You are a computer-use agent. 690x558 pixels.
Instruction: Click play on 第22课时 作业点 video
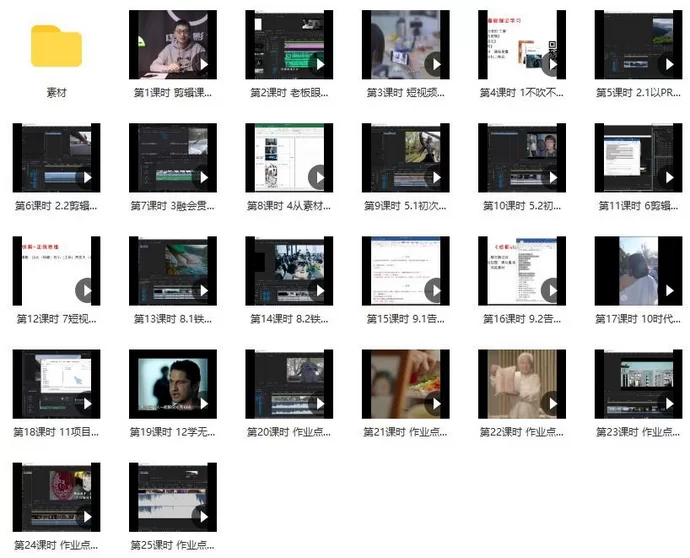pyautogui.click(x=550, y=403)
